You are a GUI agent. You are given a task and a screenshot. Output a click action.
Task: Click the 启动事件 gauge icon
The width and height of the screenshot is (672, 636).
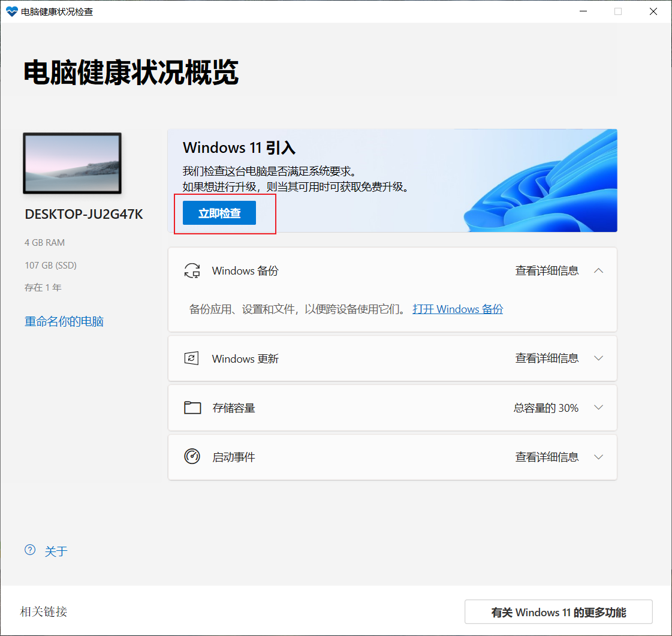click(x=192, y=456)
